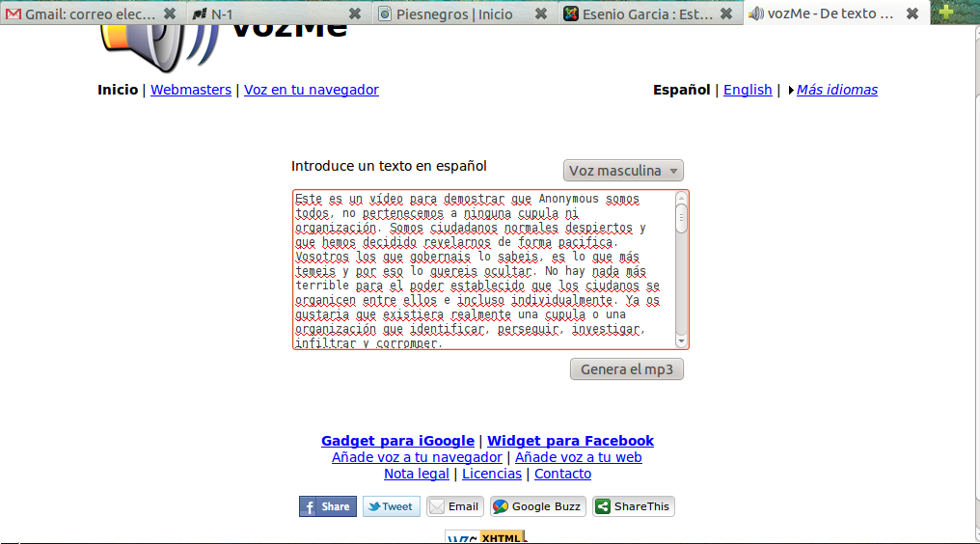Click Genera el mp3 button
980x544 pixels.
click(626, 368)
